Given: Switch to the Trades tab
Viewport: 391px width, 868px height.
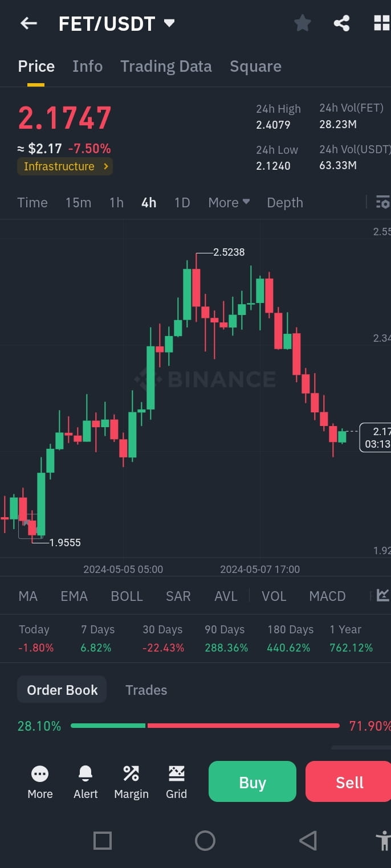Looking at the screenshot, I should tap(146, 690).
